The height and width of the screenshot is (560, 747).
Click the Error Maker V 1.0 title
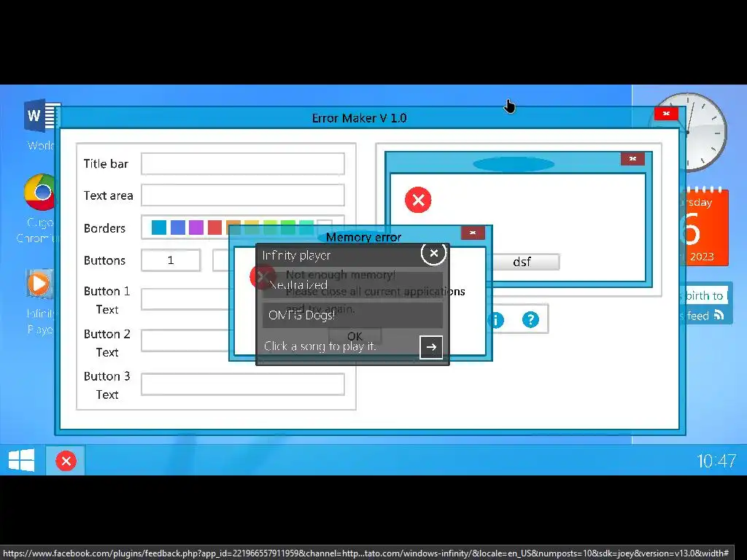(359, 118)
